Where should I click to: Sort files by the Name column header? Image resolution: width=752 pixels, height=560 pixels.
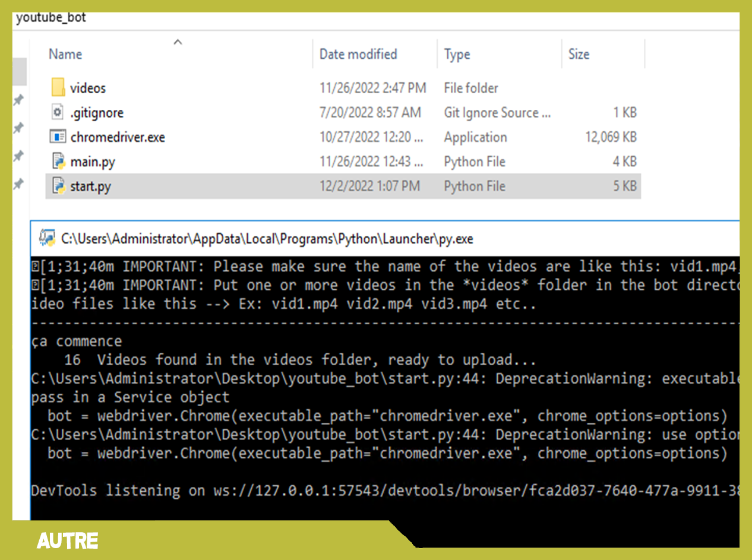coord(65,54)
